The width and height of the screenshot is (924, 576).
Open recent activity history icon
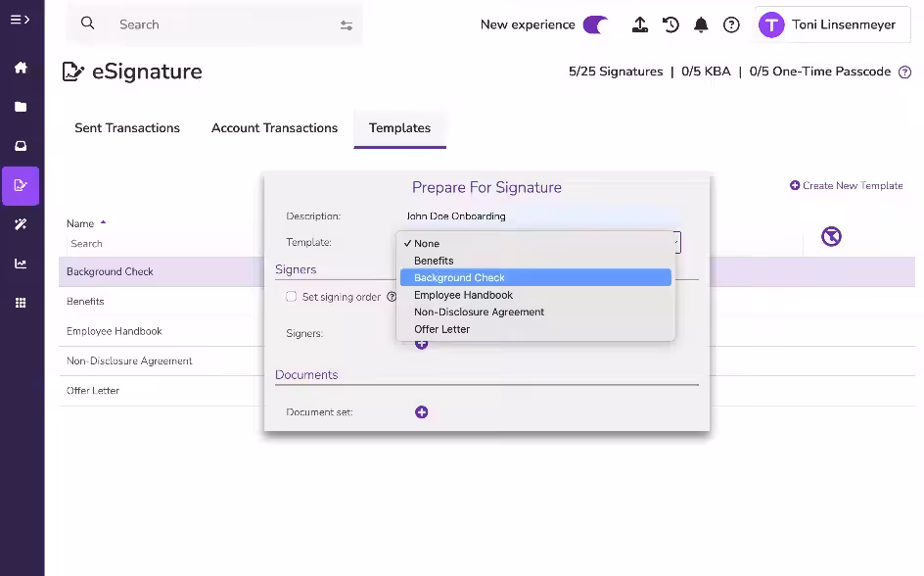670,24
